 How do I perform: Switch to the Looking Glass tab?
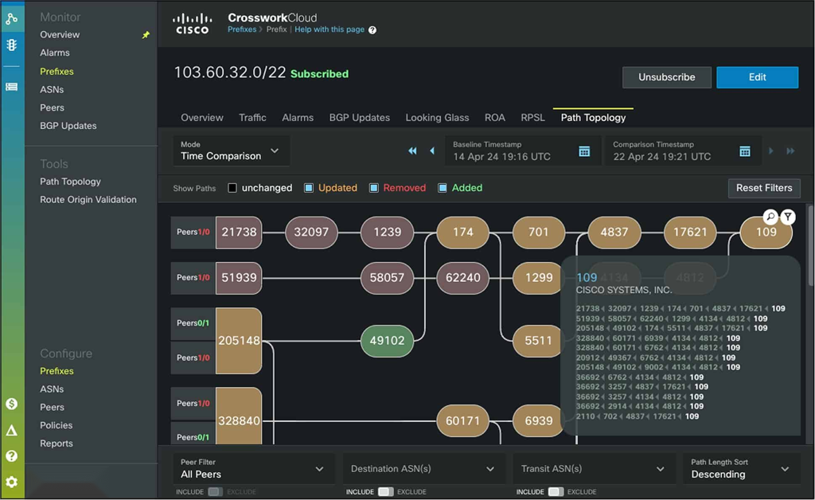click(x=437, y=118)
